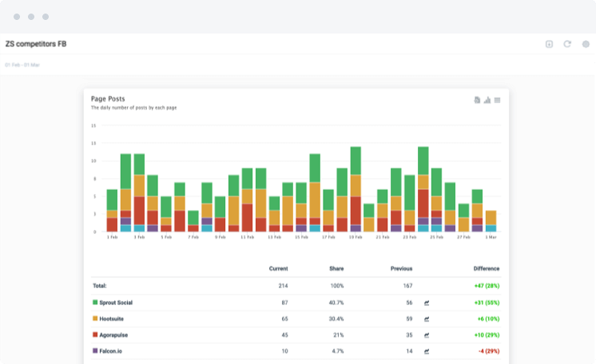Click the trend icon in Agorapulse row
596x364 pixels.
coord(427,335)
